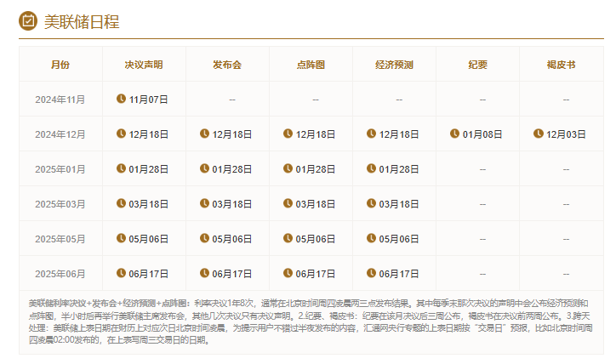The width and height of the screenshot is (616, 364).
Task: Click 05月06日 date text under 经济预测
Action: click(x=399, y=239)
